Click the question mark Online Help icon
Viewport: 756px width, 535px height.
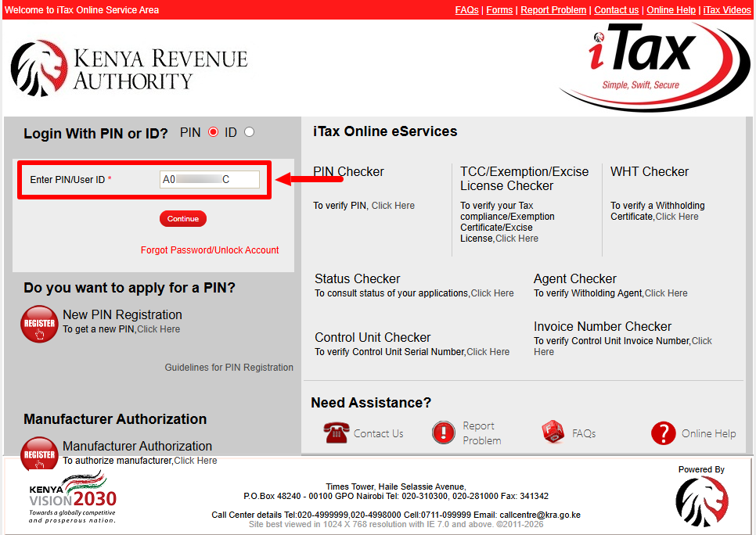664,433
